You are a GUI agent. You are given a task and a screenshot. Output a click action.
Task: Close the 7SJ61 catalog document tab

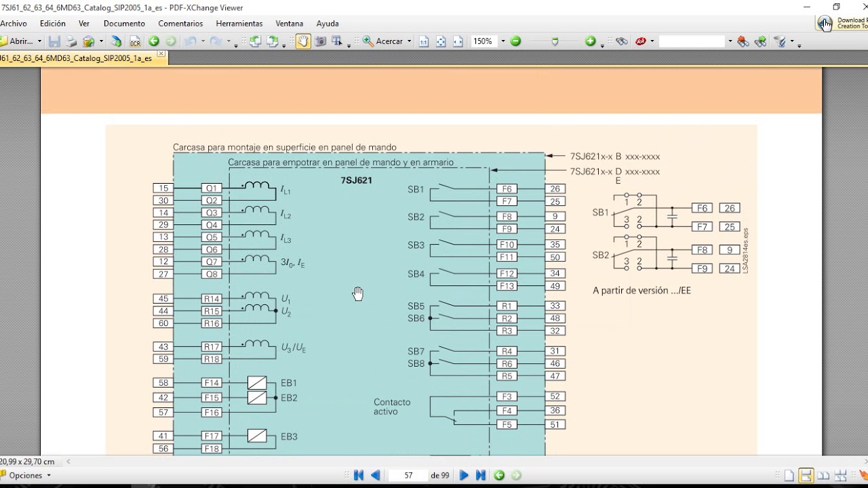pyautogui.click(x=161, y=54)
